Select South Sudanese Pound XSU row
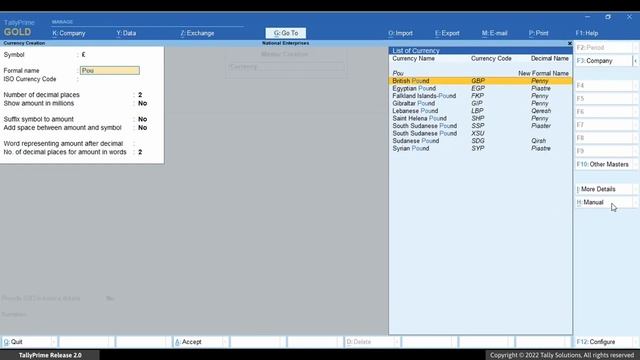This screenshot has height=360, width=640. [x=480, y=133]
